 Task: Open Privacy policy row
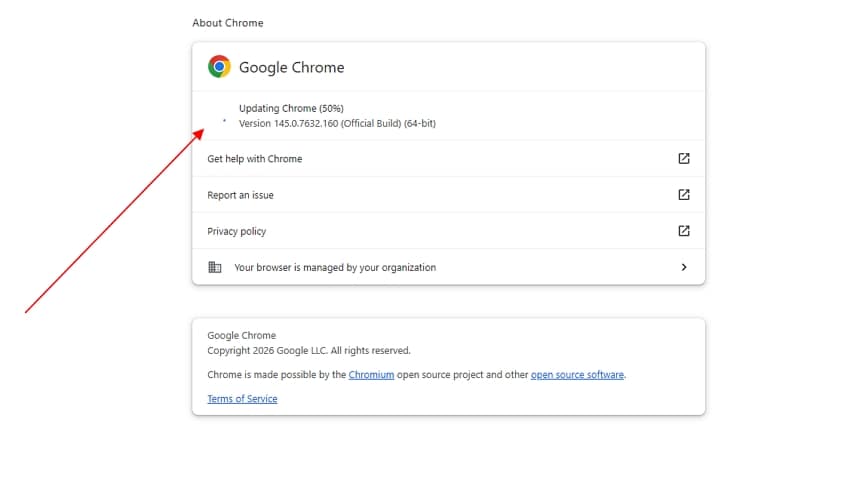click(x=448, y=231)
